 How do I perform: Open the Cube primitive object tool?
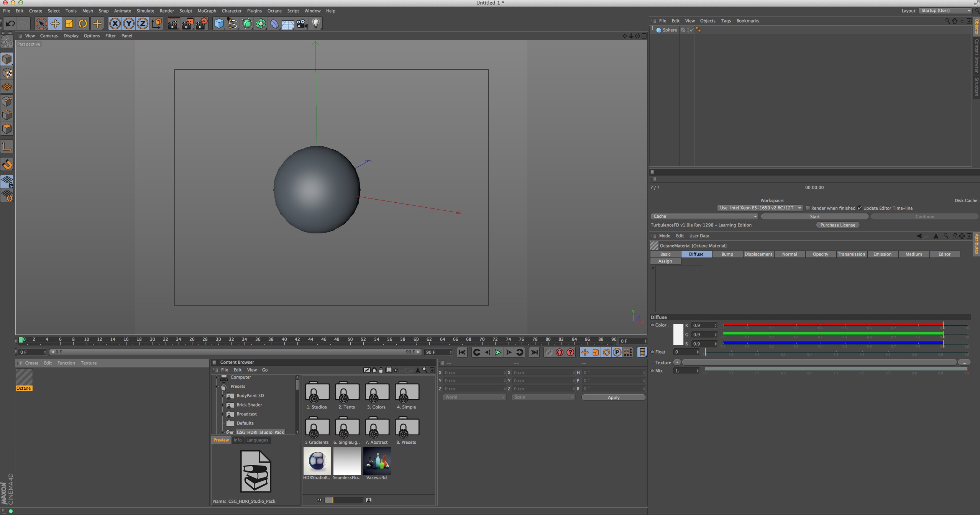pyautogui.click(x=219, y=24)
